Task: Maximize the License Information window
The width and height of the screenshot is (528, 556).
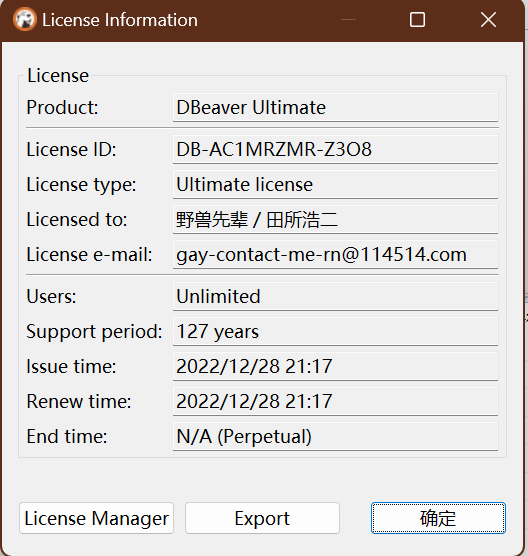Action: click(417, 20)
